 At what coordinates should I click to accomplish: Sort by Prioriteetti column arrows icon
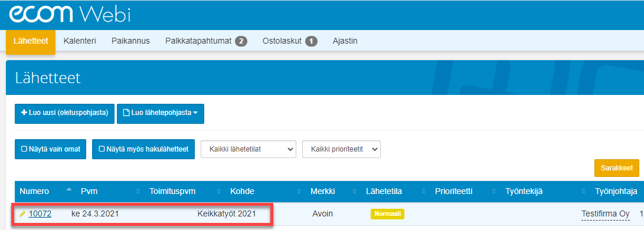coord(494,191)
